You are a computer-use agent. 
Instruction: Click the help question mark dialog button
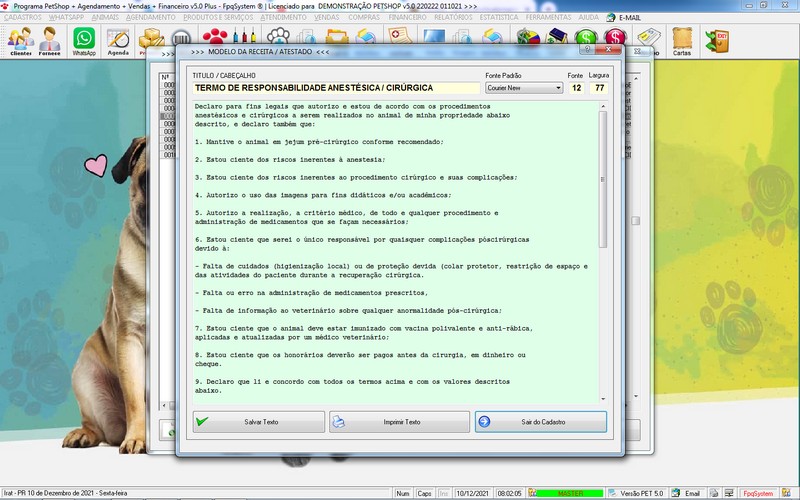587,49
